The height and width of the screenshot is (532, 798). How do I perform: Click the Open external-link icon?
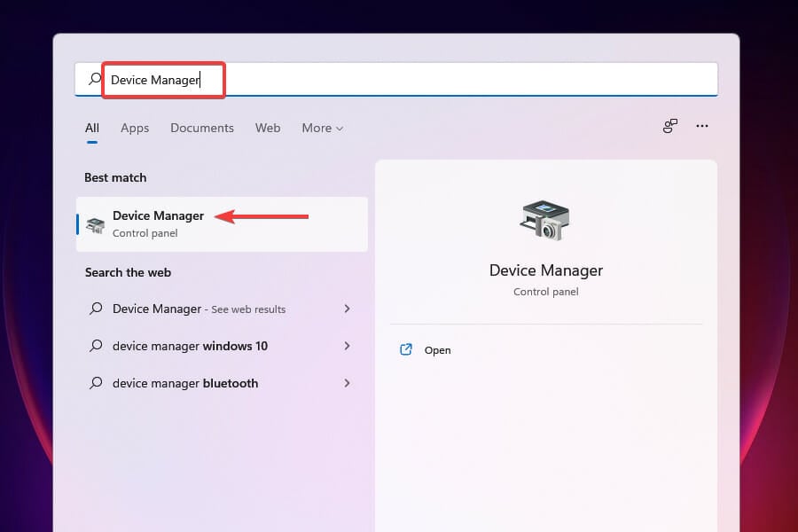pos(405,349)
